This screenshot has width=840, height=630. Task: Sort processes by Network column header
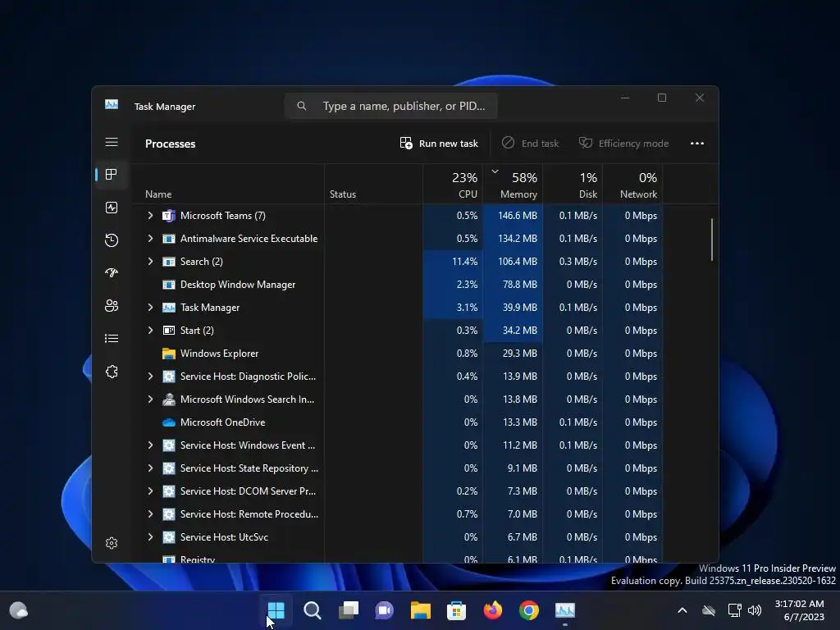tap(632, 185)
